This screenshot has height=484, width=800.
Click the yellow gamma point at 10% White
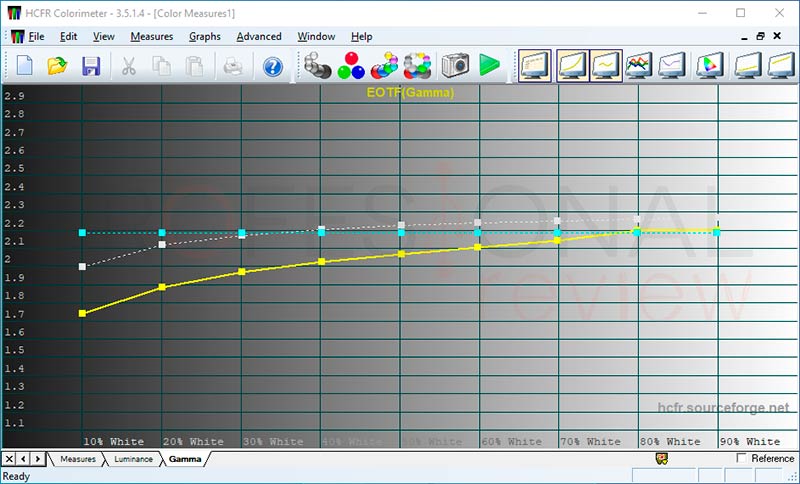tap(82, 313)
